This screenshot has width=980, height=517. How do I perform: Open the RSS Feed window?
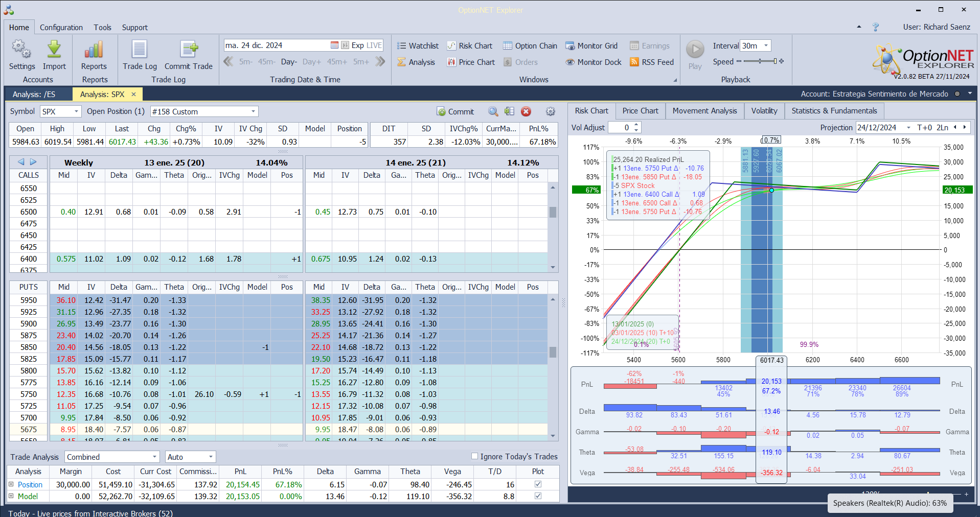pyautogui.click(x=652, y=62)
